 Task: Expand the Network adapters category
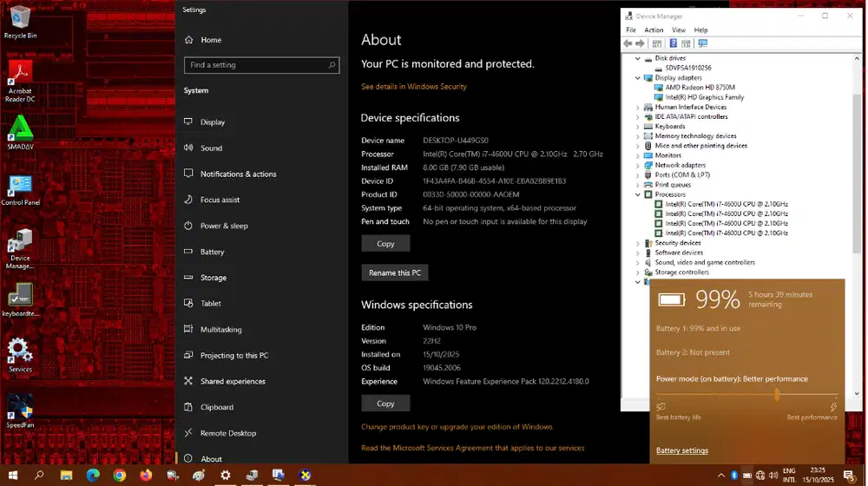(x=638, y=165)
